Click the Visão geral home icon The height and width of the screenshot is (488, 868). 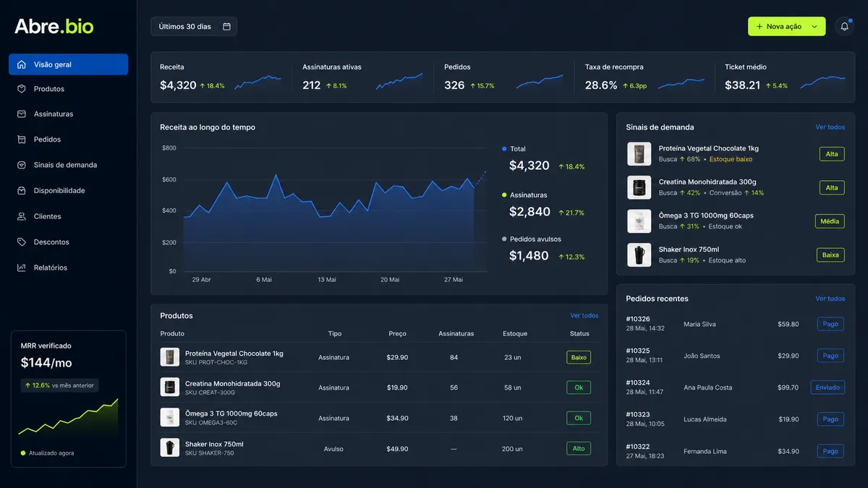coord(21,64)
